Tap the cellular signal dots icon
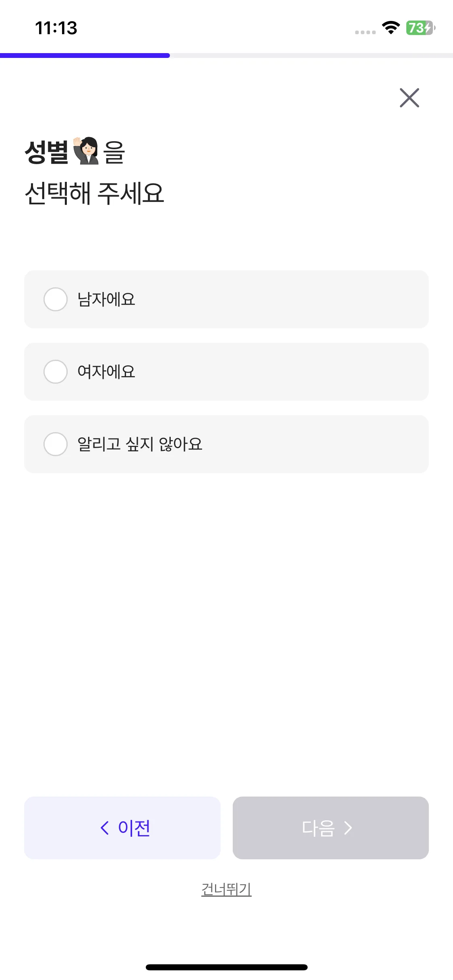 (365, 32)
